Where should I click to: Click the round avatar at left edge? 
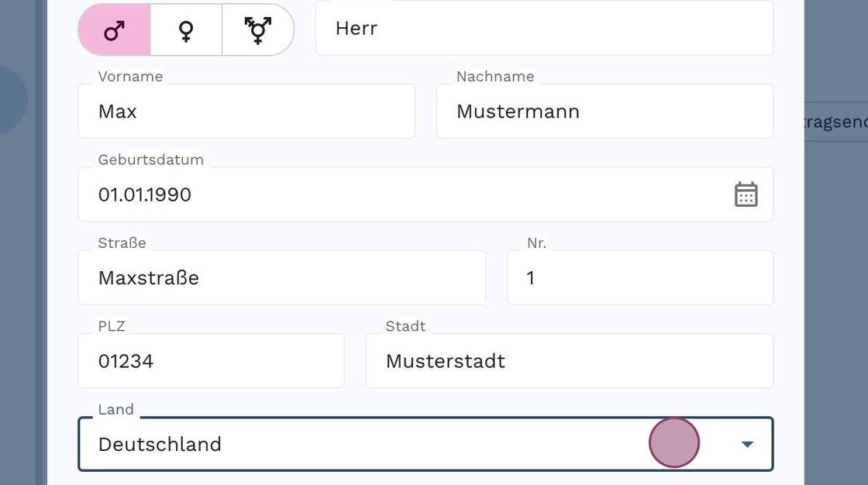click(11, 99)
